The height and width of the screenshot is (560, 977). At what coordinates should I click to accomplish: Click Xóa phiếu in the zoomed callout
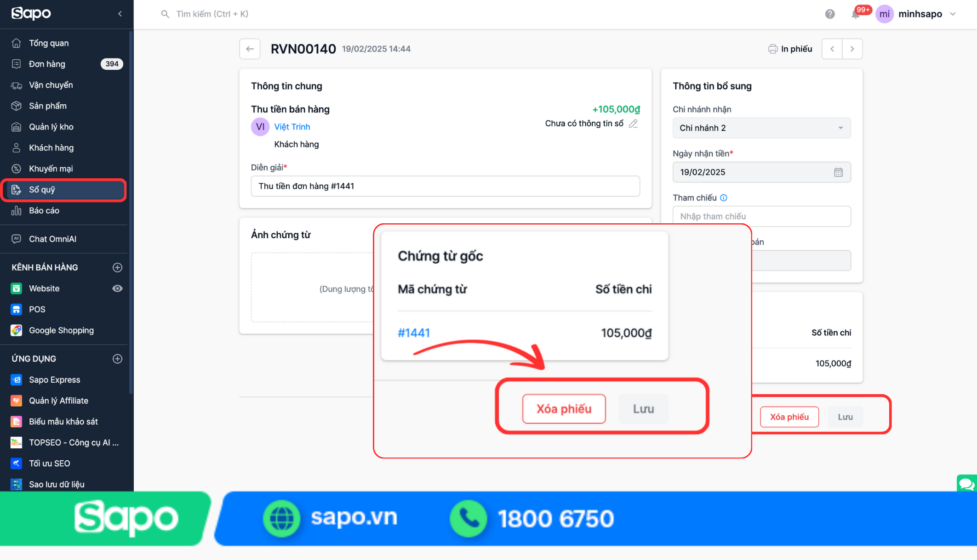click(564, 409)
